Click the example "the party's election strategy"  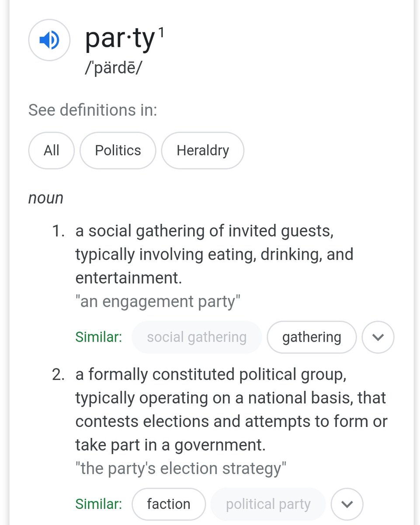(180, 469)
